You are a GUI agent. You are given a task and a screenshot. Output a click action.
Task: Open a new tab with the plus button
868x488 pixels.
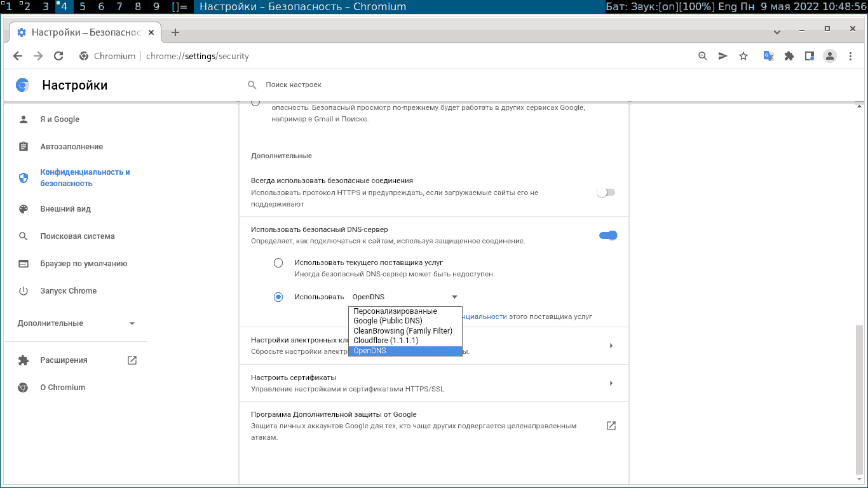[x=176, y=32]
